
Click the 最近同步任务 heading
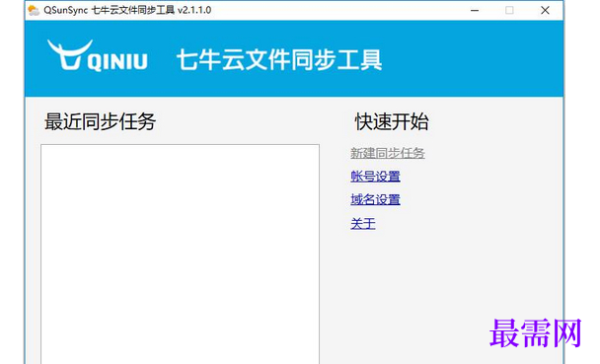100,121
